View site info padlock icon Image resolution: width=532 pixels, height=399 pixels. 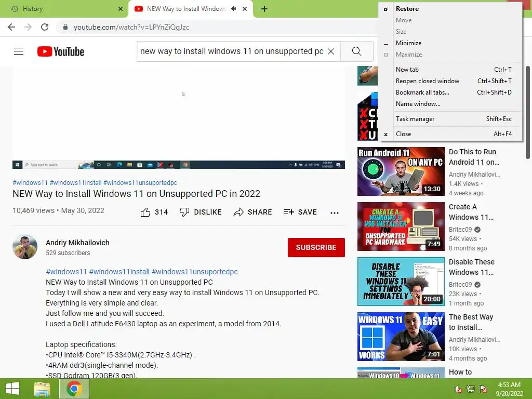click(65, 27)
